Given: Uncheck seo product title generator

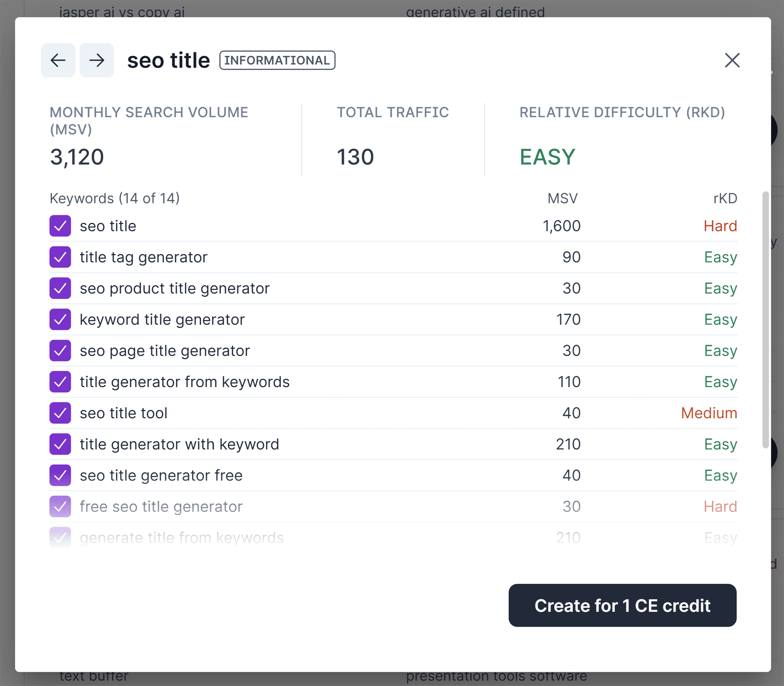Looking at the screenshot, I should click(60, 288).
